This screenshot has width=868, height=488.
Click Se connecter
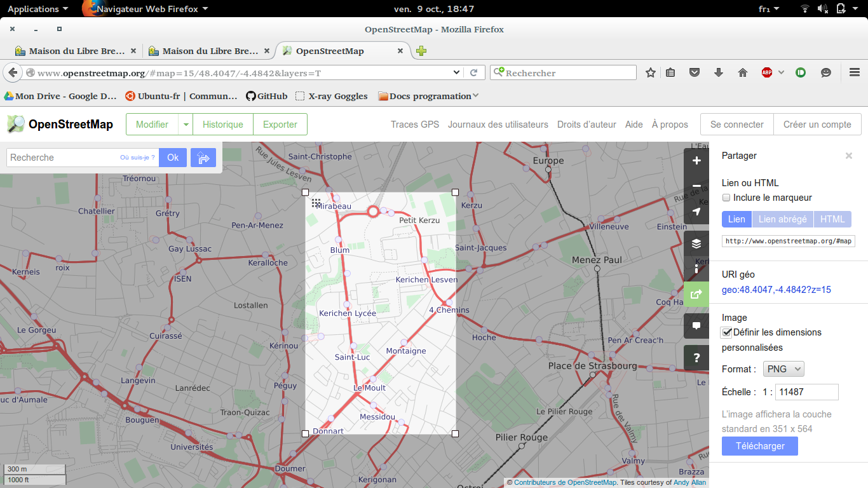coord(737,125)
